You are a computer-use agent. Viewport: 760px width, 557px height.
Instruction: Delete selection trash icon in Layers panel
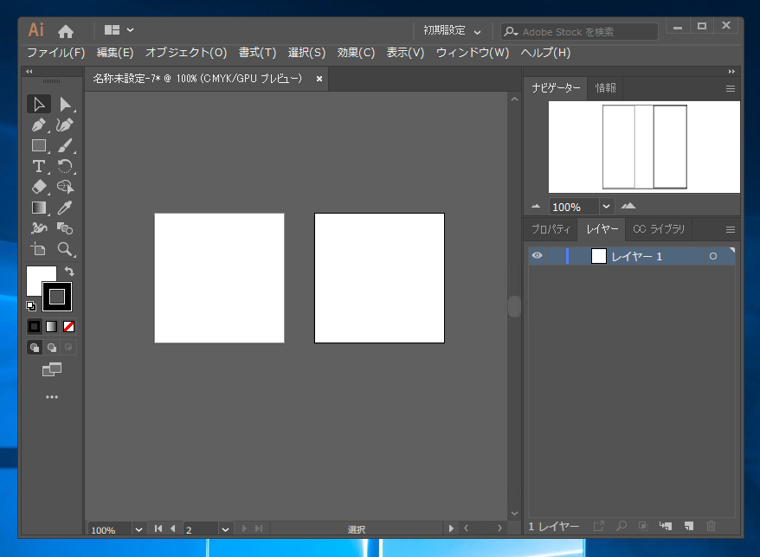[711, 526]
